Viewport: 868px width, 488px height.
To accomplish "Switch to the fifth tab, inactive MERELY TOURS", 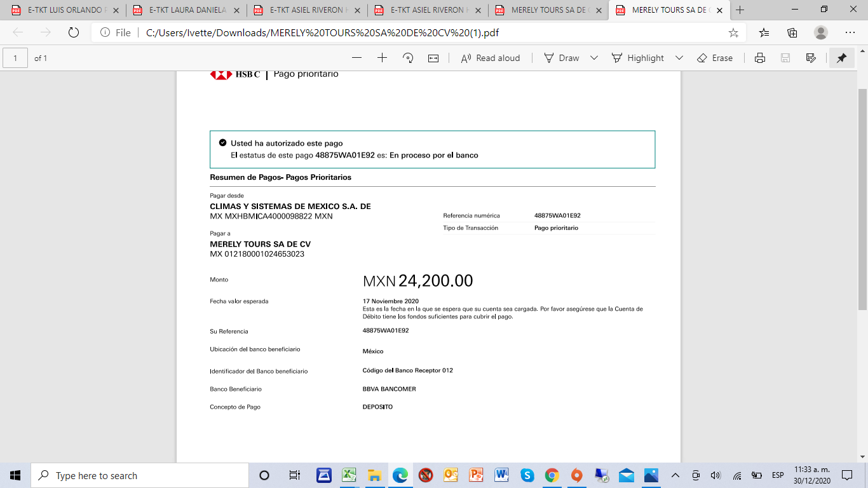I will tap(548, 10).
